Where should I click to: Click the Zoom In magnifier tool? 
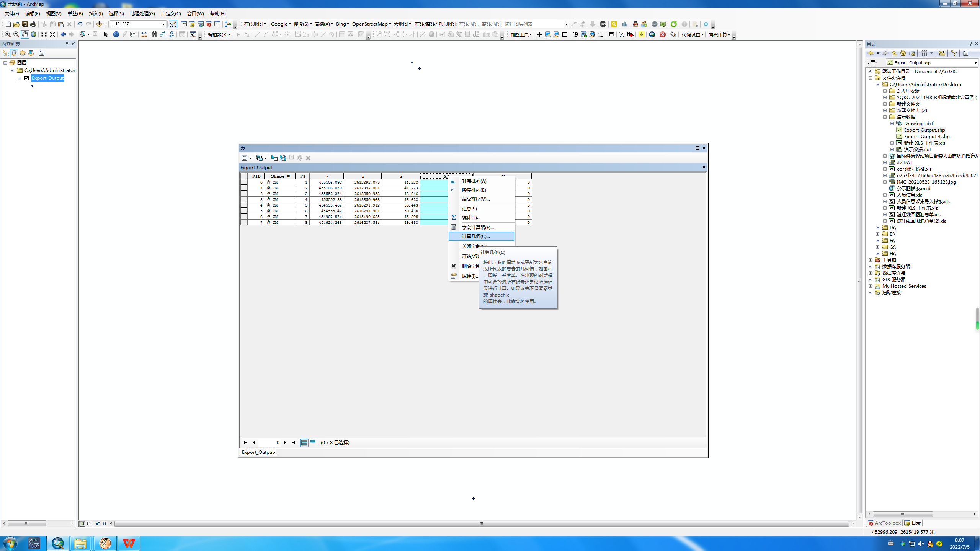pyautogui.click(x=8, y=34)
